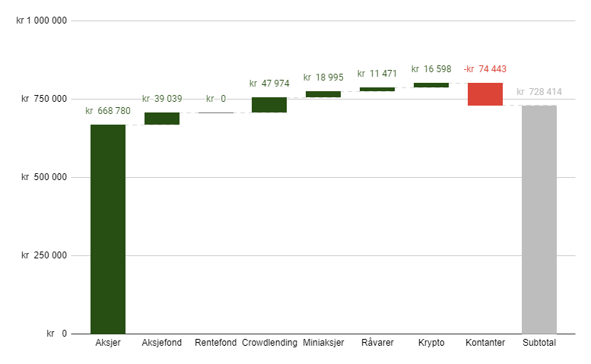
Task: Select the grey Subtotal bar
Action: pos(539,220)
